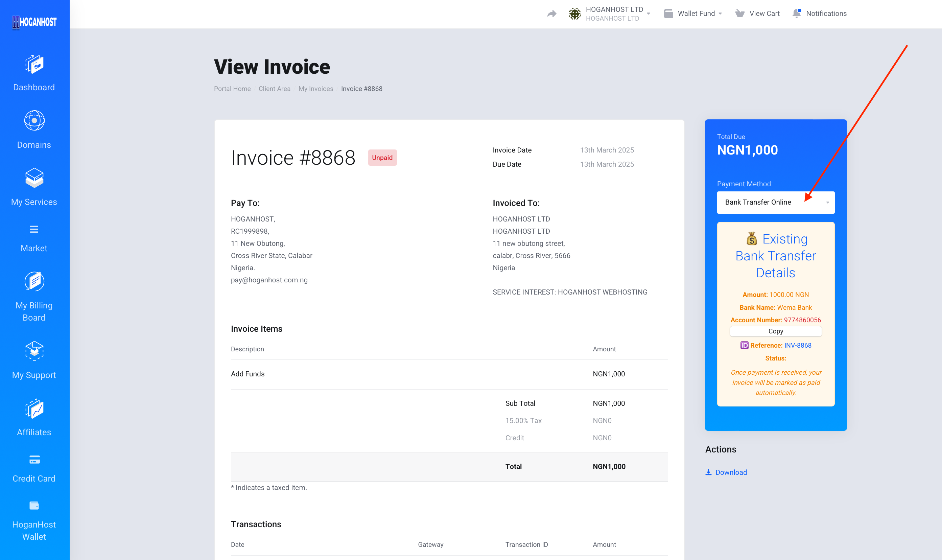The image size is (942, 560).
Task: Open View Cart link text
Action: click(764, 14)
